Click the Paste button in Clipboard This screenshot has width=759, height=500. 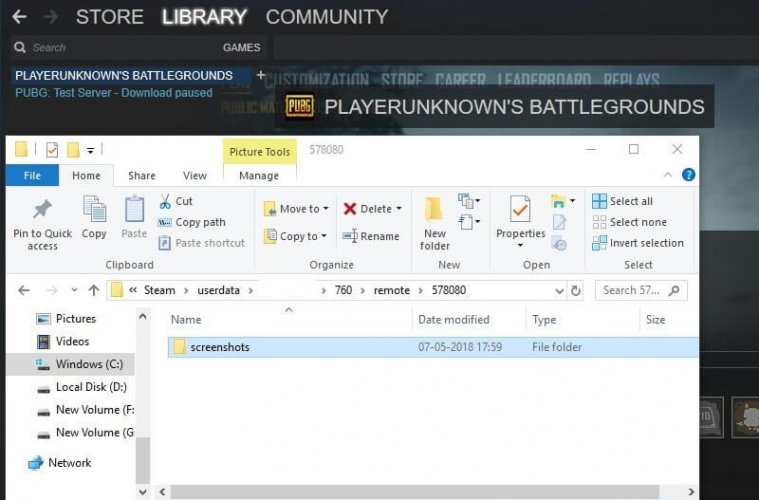pyautogui.click(x=134, y=217)
